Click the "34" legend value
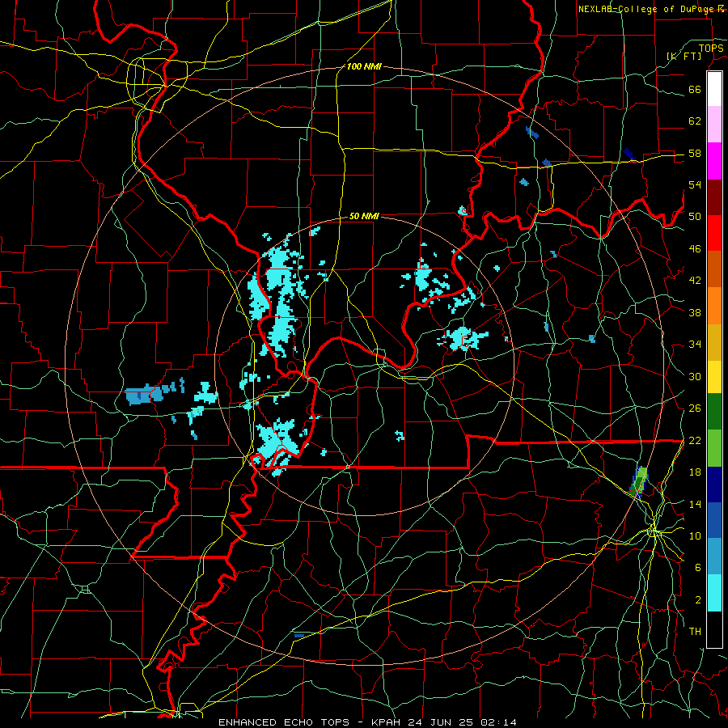This screenshot has height=728, width=728. coord(695,345)
